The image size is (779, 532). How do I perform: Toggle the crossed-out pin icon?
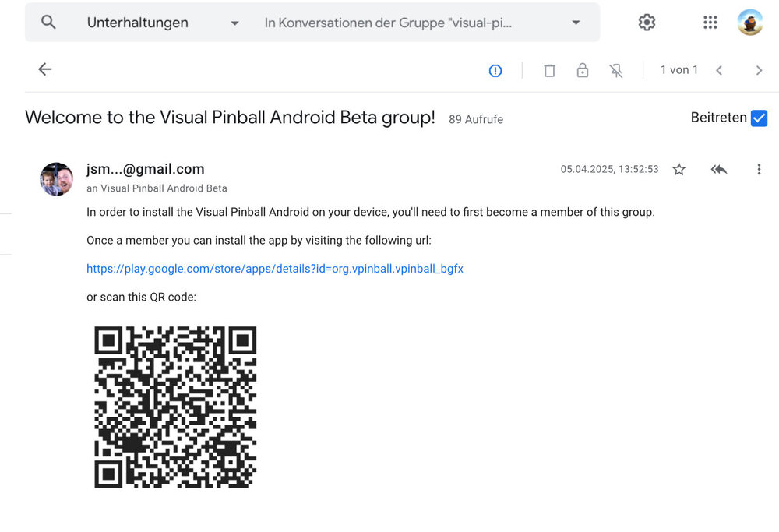[615, 71]
